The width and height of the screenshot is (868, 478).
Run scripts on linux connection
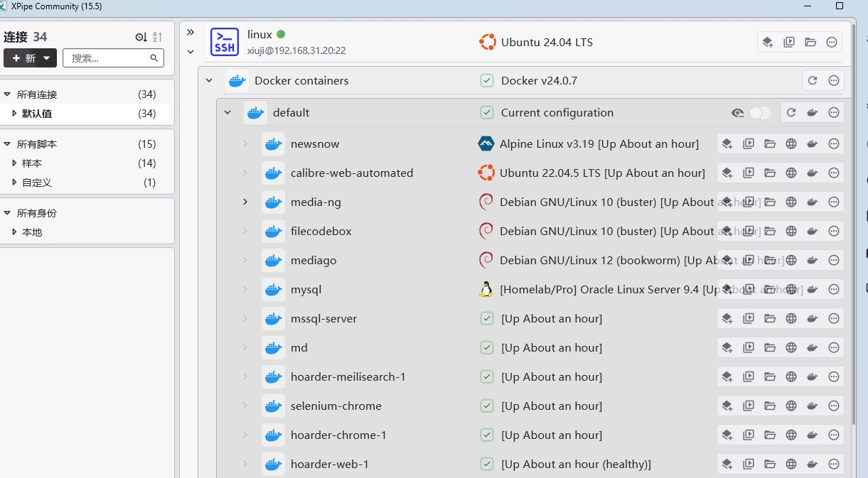(x=789, y=42)
